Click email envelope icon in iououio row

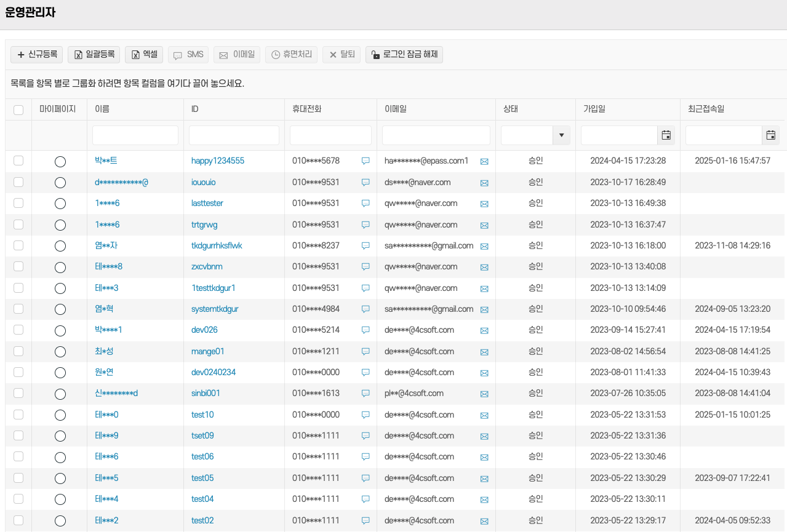click(x=484, y=183)
